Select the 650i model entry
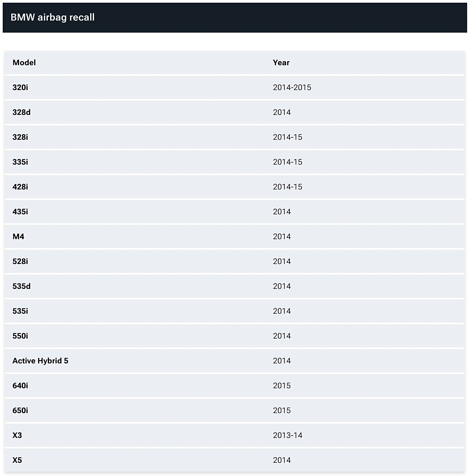The width and height of the screenshot is (471, 476). click(20, 410)
